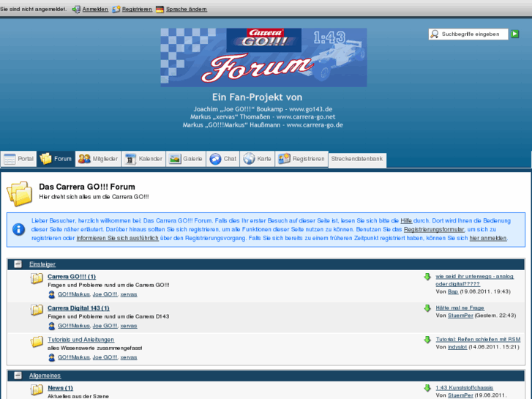Open the Streckendatenbank tab
The image size is (532, 399).
(x=357, y=159)
